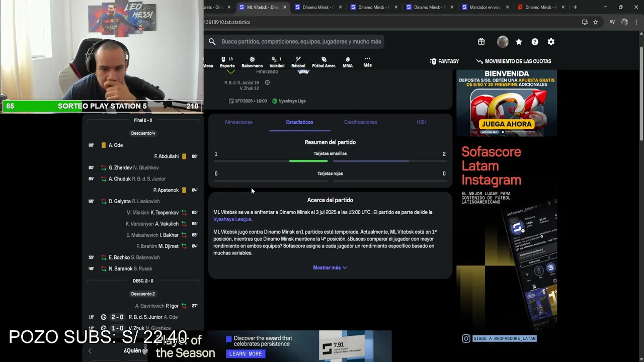This screenshot has height=362, width=644.
Task: Click player name P. Apetenok
Action: [x=166, y=190]
